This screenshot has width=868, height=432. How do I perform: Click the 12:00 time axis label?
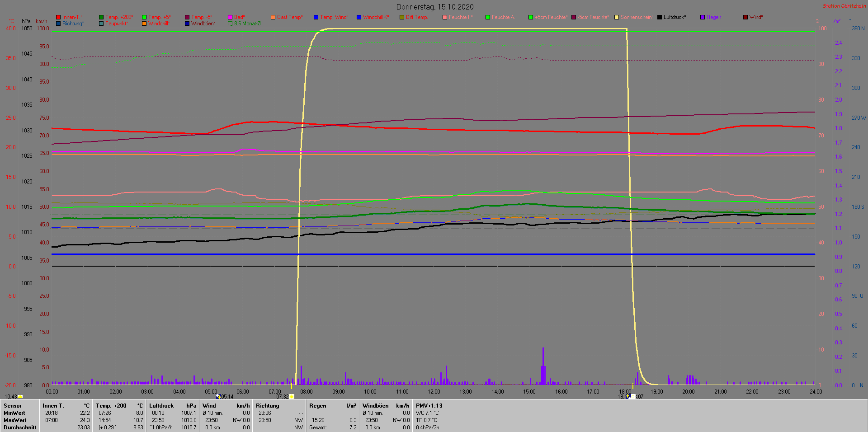coord(434,392)
